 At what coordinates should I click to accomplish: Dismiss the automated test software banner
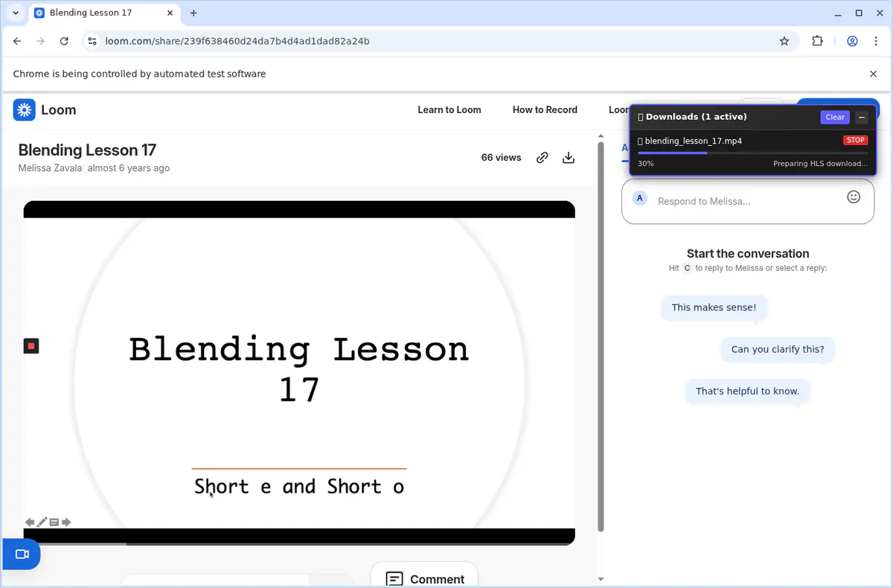click(x=874, y=74)
